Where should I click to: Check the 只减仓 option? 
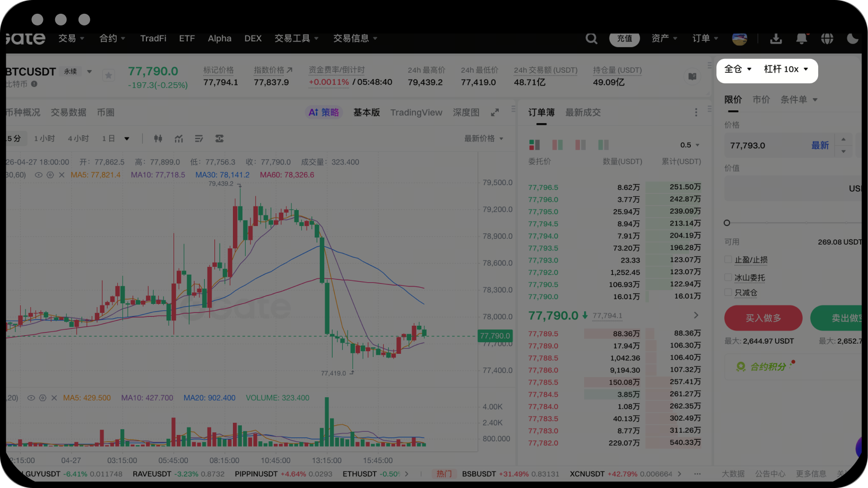click(728, 292)
